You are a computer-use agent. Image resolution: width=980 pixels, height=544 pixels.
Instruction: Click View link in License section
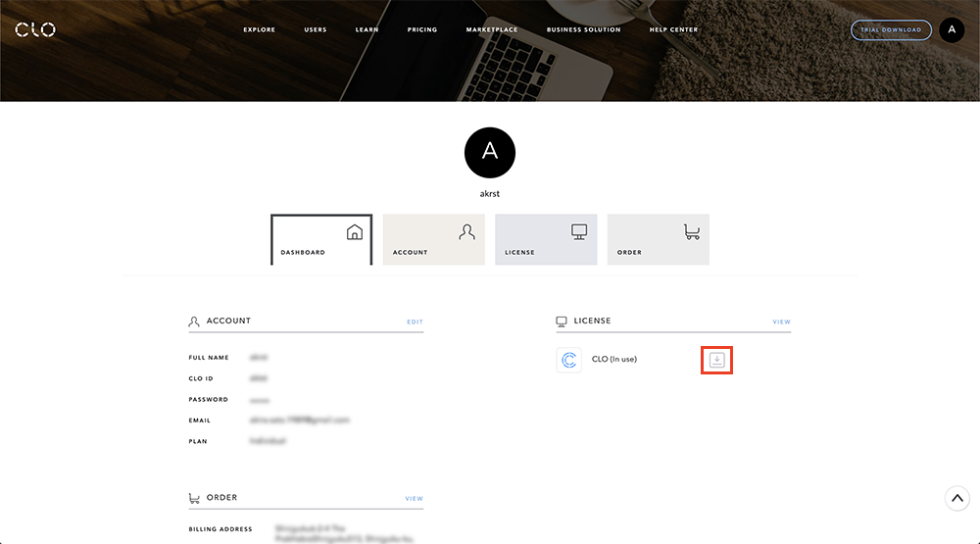click(x=781, y=322)
